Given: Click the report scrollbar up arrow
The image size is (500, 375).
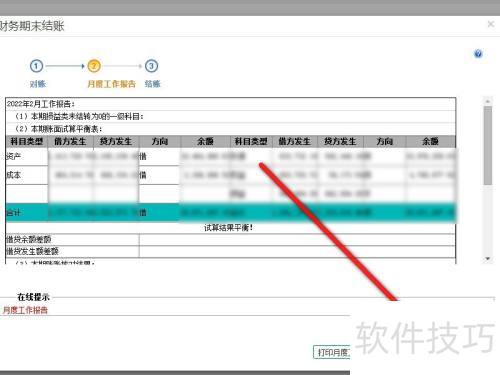Looking at the screenshot, I should coord(488,101).
